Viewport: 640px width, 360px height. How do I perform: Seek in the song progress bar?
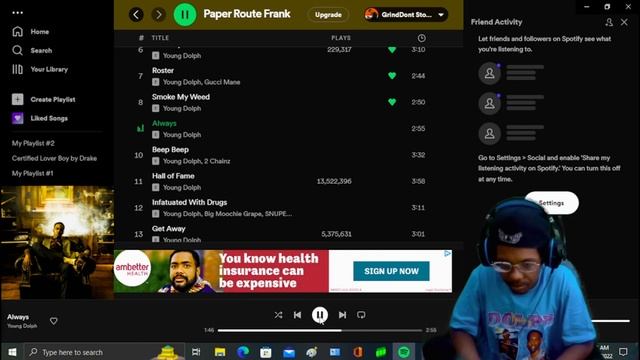320,330
